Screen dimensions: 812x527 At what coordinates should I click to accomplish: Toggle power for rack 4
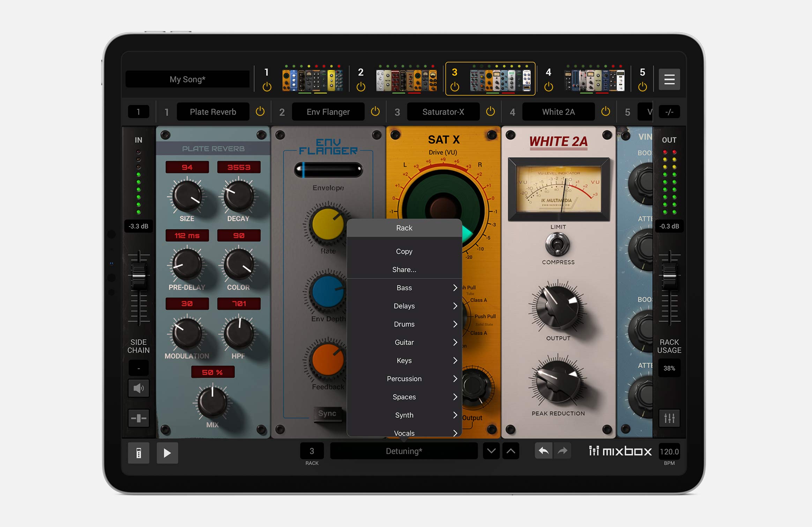pyautogui.click(x=549, y=87)
